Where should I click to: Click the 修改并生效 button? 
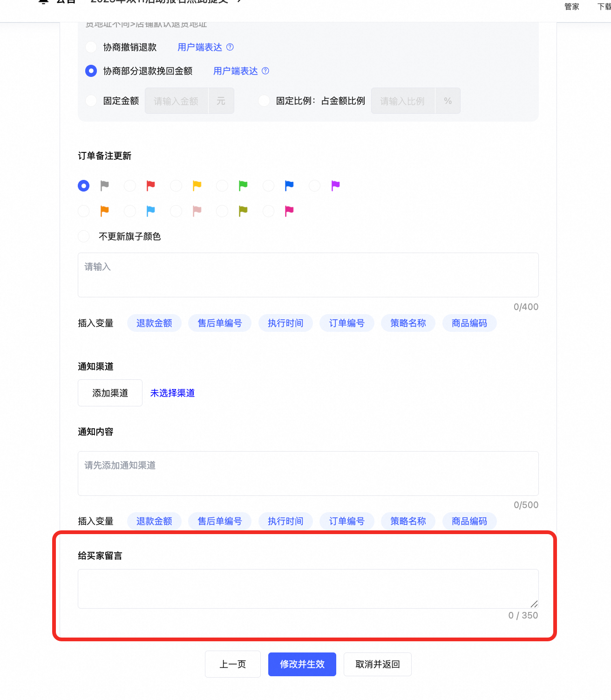(302, 664)
